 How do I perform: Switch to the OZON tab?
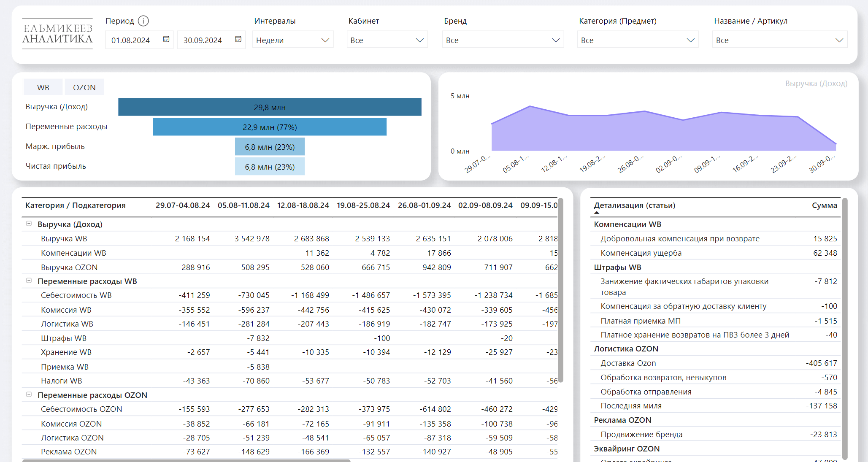point(84,87)
